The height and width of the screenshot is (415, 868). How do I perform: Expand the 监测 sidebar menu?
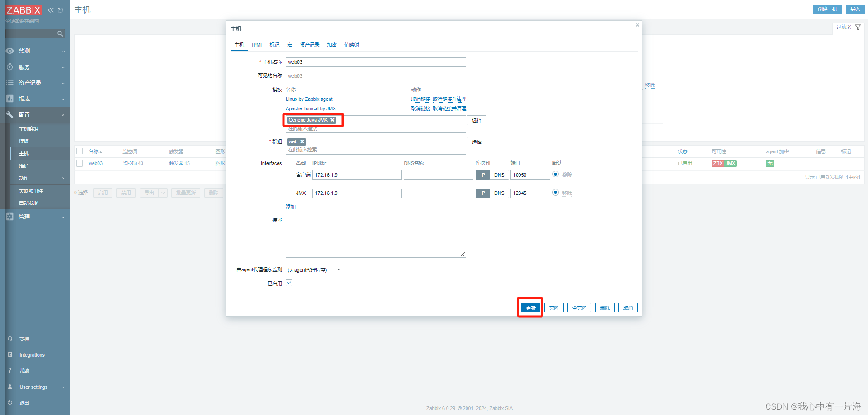pos(63,52)
